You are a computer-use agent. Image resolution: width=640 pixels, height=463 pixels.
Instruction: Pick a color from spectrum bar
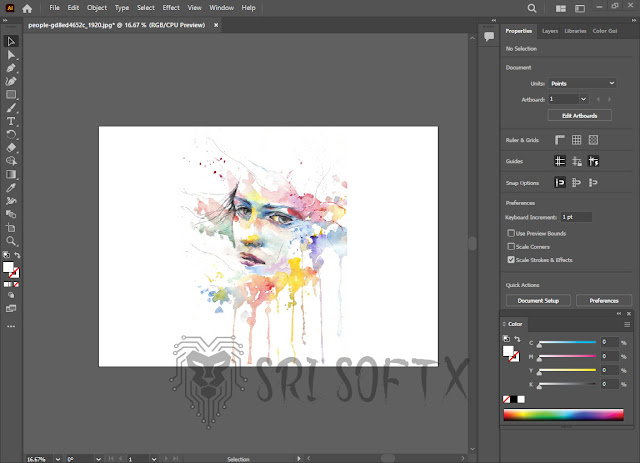pyautogui.click(x=563, y=414)
